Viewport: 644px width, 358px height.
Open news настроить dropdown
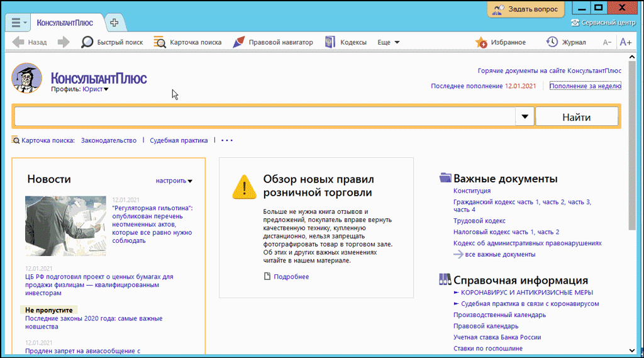coord(174,181)
